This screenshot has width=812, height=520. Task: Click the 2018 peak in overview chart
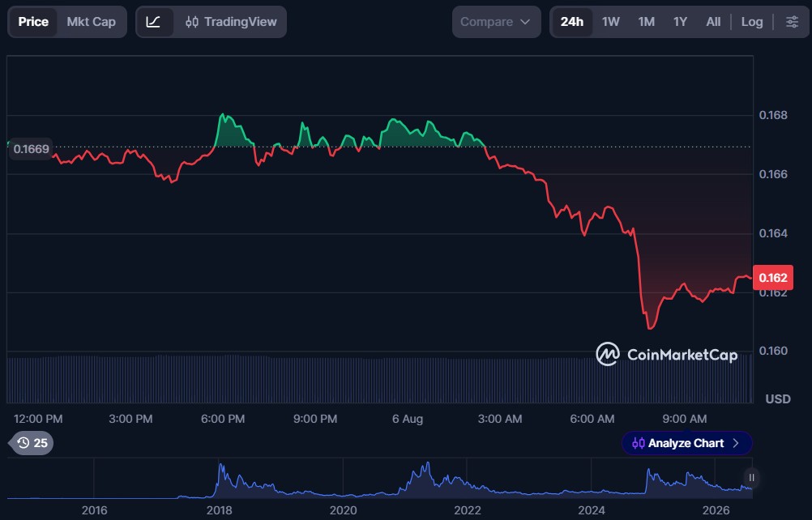tap(221, 466)
